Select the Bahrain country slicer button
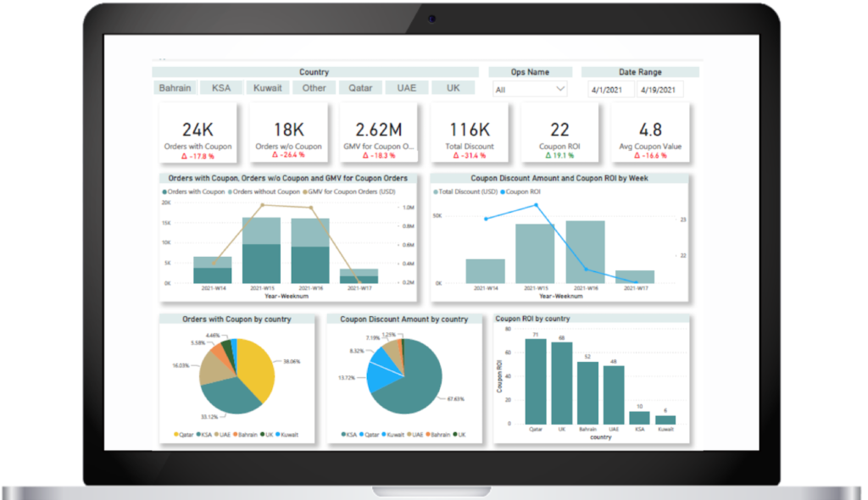The width and height of the screenshot is (868, 500). pos(176,88)
